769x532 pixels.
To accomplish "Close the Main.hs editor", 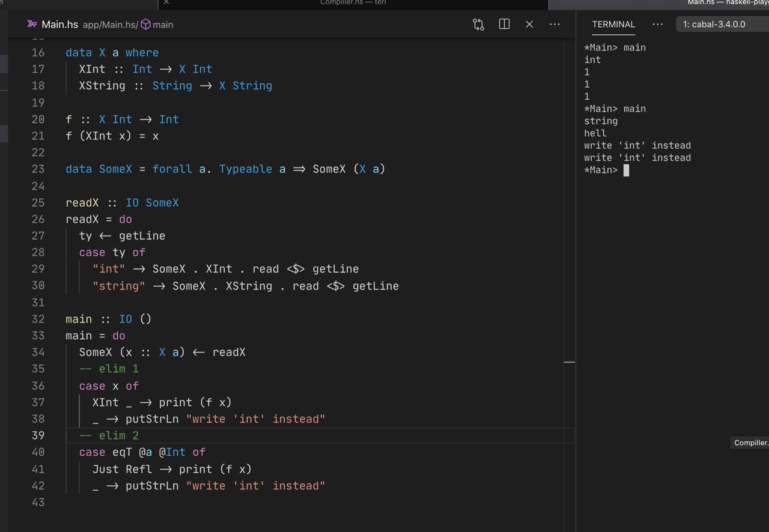I will (529, 25).
